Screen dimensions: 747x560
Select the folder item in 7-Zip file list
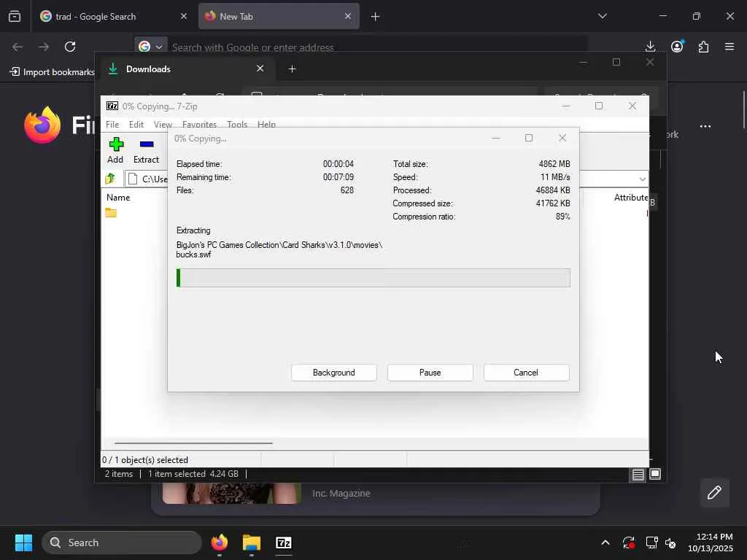coord(111,212)
